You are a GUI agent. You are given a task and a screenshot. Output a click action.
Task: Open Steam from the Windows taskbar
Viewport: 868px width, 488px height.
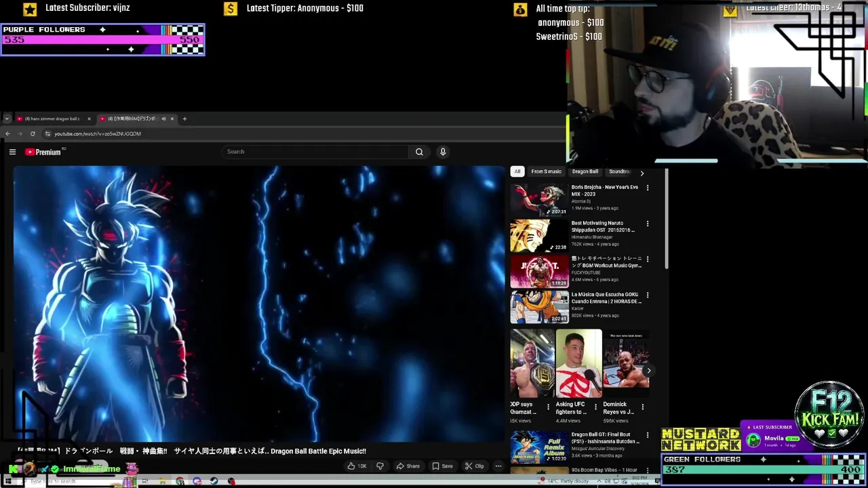(214, 481)
